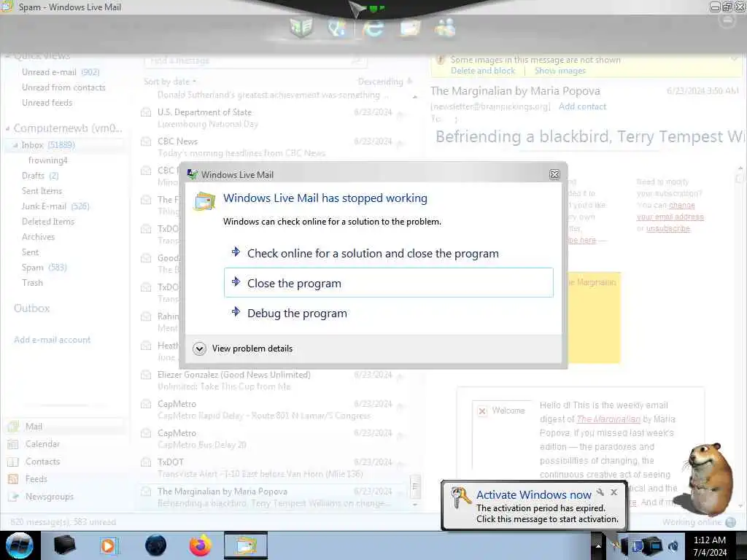Click Delete and block link
The width and height of the screenshot is (747, 560).
[483, 71]
